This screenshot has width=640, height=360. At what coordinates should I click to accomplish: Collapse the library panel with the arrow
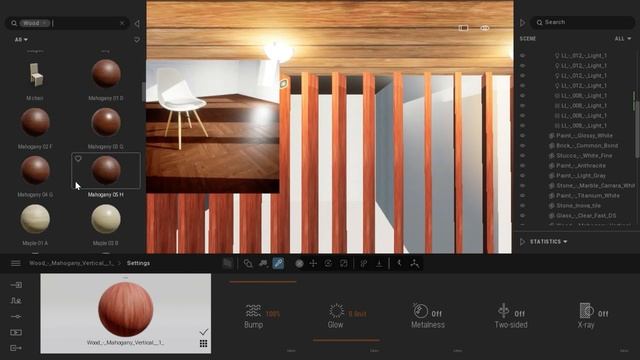(x=137, y=23)
